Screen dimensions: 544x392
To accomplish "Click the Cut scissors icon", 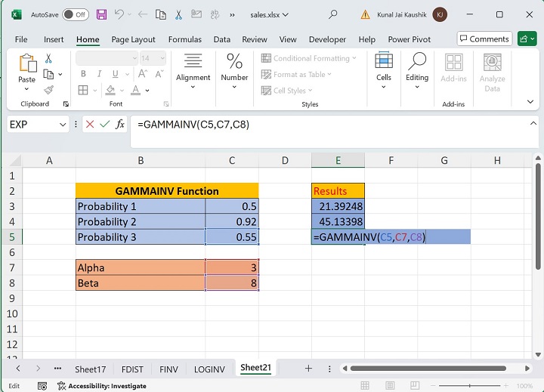I will (48, 58).
